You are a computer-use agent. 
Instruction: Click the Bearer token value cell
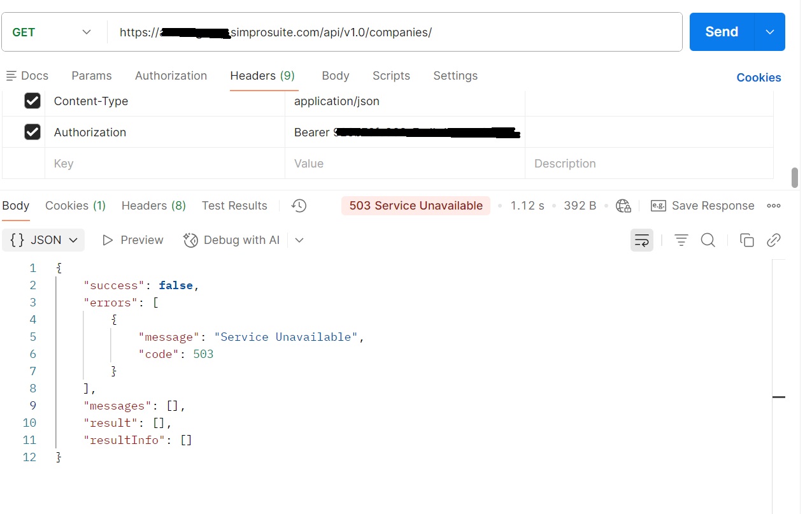(x=405, y=132)
